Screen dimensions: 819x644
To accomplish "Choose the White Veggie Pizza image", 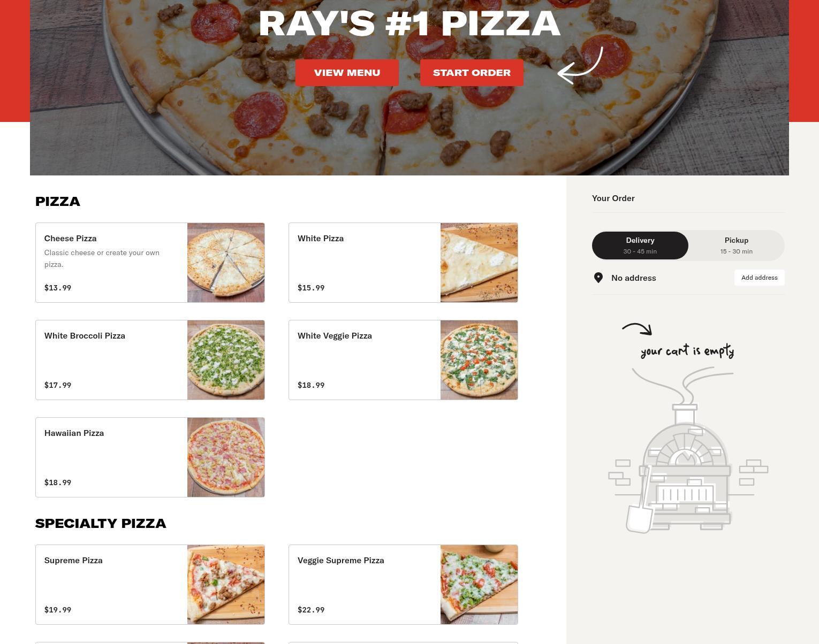I will tap(479, 360).
